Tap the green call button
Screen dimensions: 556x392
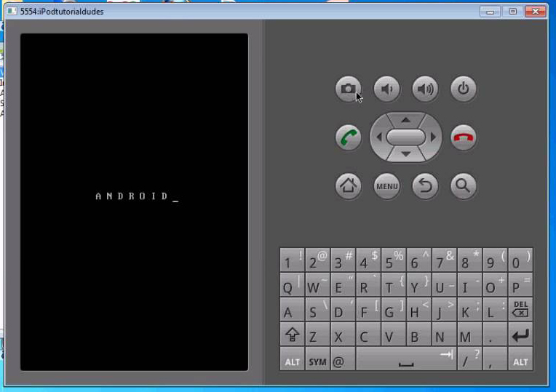[348, 137]
